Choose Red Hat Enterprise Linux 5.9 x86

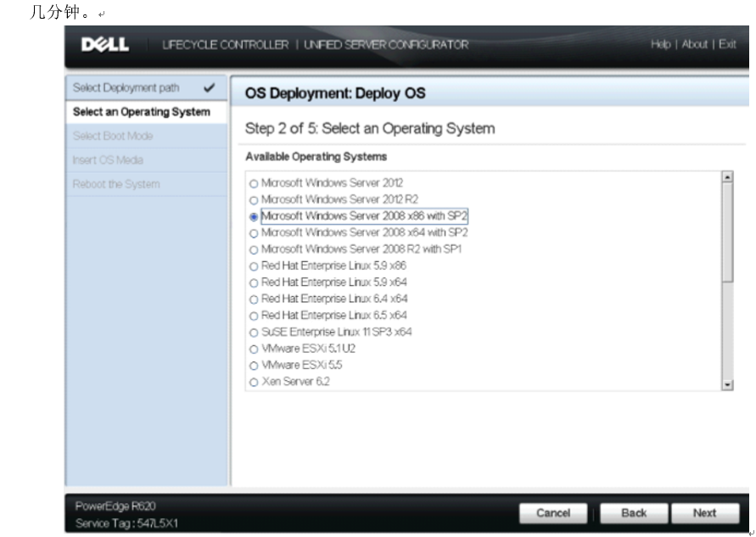click(x=254, y=266)
